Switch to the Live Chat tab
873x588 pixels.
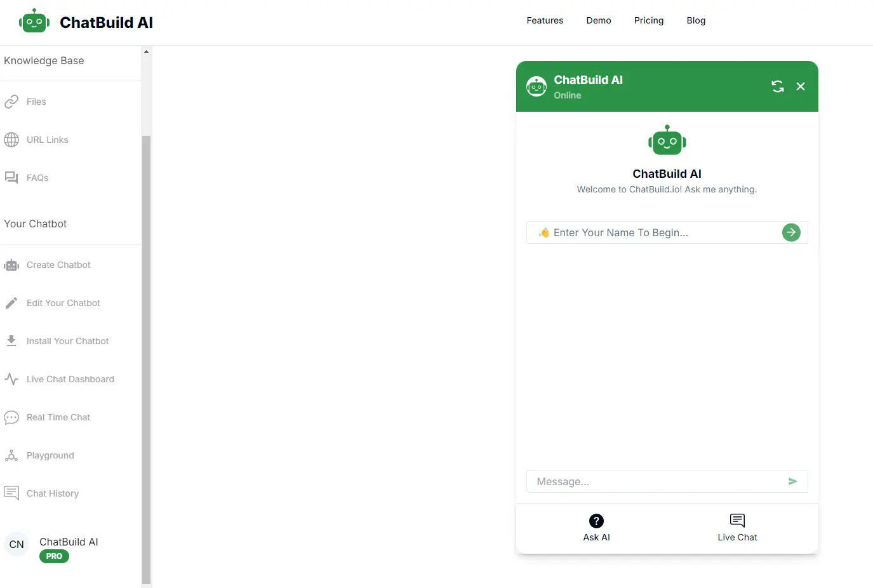click(x=737, y=528)
